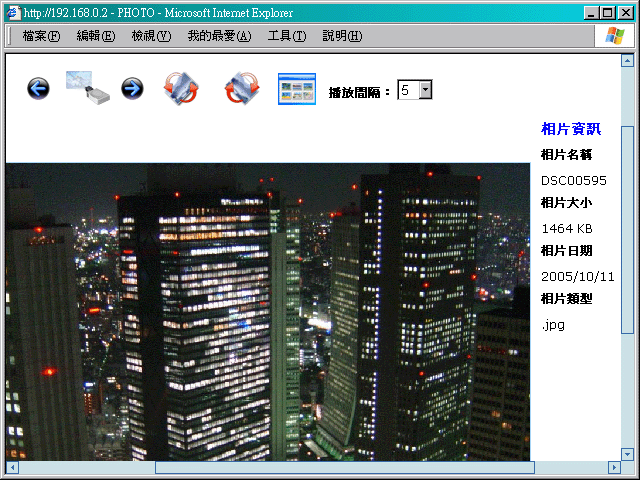Open the 編輯(E) menu

(x=96, y=36)
